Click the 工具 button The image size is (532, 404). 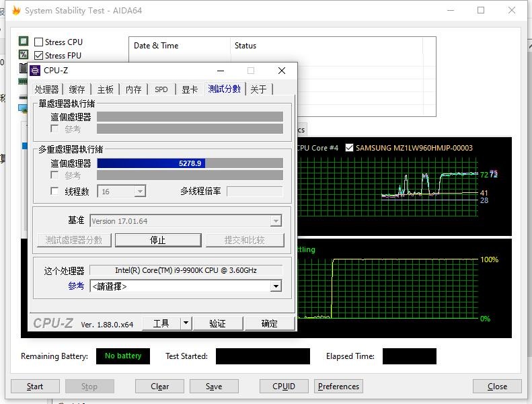pyautogui.click(x=161, y=323)
